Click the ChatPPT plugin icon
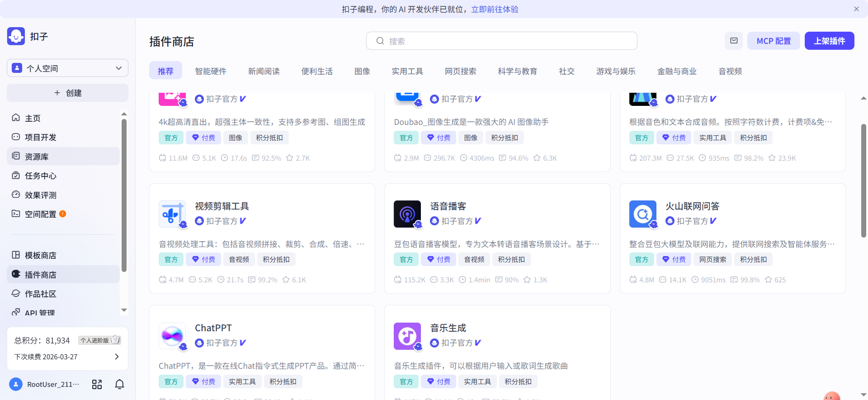The image size is (868, 400). (x=172, y=336)
